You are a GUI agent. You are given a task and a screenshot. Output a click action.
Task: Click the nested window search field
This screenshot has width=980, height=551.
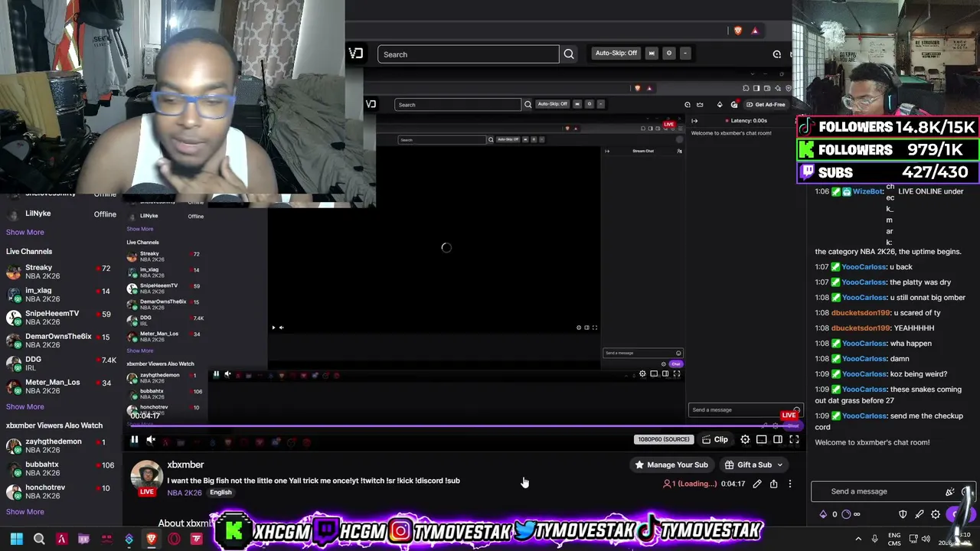[458, 105]
